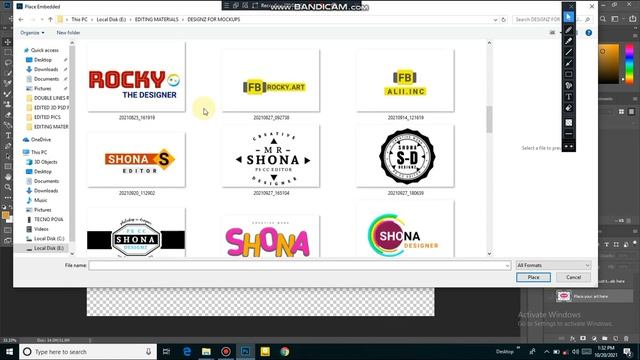Select Photoshop Zoom tool
This screenshot has height=360, width=640.
[x=7, y=187]
